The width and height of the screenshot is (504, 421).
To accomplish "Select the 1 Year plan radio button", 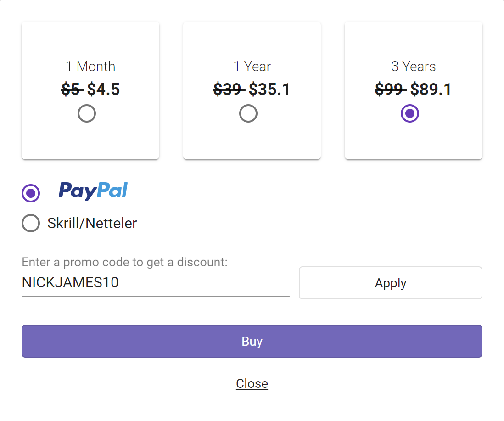I will pos(248,113).
